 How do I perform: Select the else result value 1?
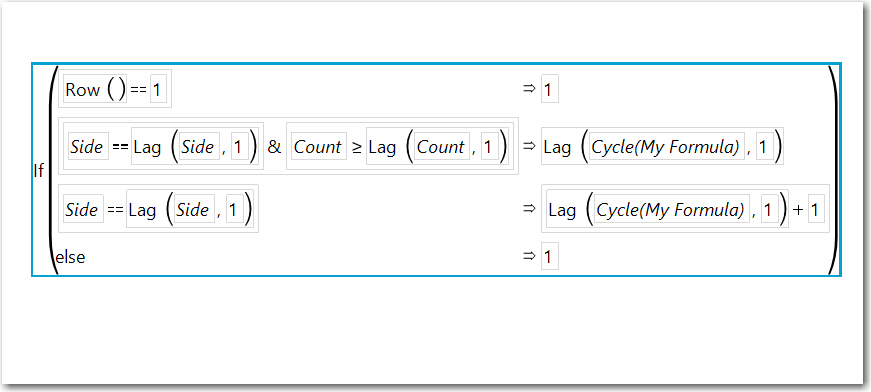(x=549, y=257)
